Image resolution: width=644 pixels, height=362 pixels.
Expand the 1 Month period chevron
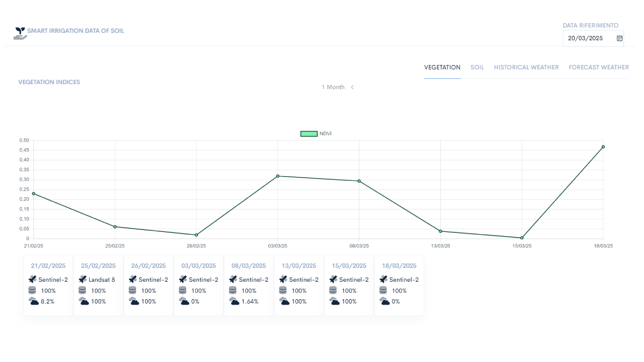[352, 87]
